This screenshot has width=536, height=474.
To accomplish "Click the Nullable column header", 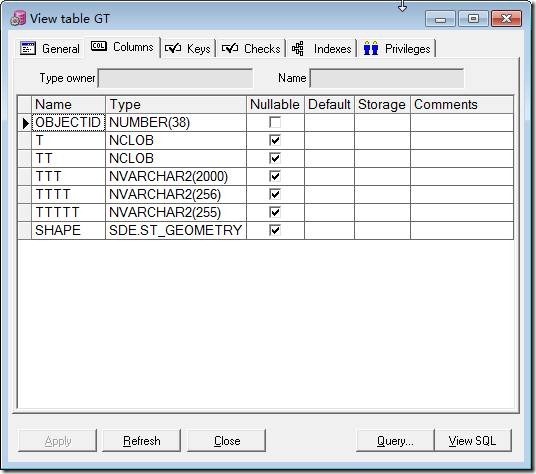I will tap(275, 105).
